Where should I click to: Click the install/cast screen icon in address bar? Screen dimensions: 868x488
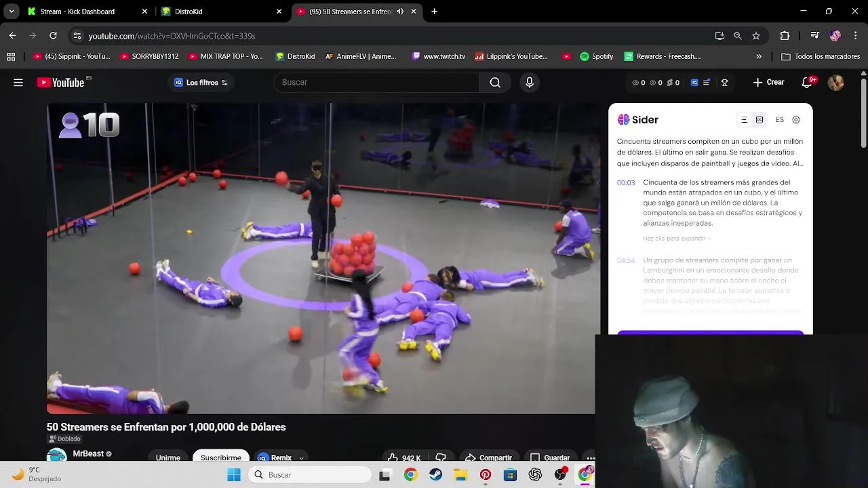(x=719, y=36)
